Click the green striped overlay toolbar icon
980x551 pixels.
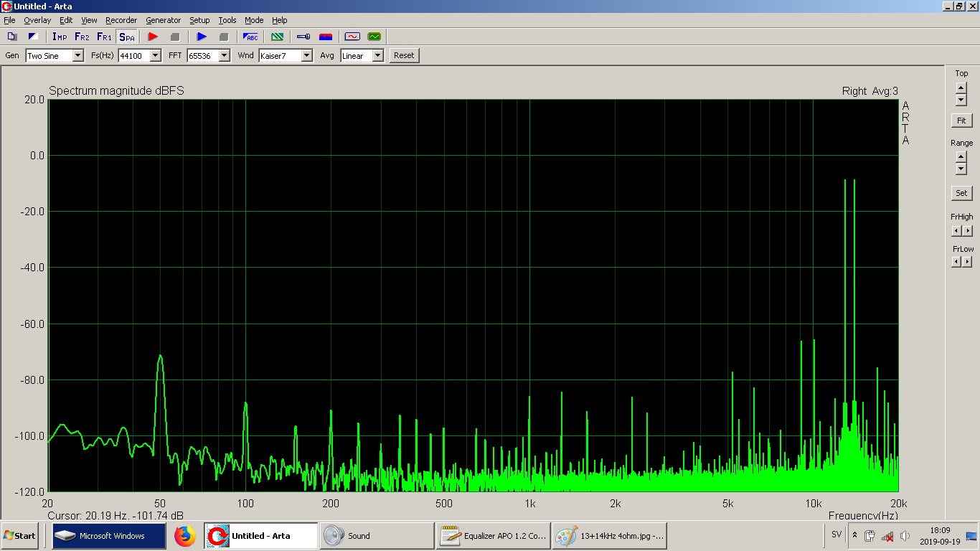[x=277, y=37]
